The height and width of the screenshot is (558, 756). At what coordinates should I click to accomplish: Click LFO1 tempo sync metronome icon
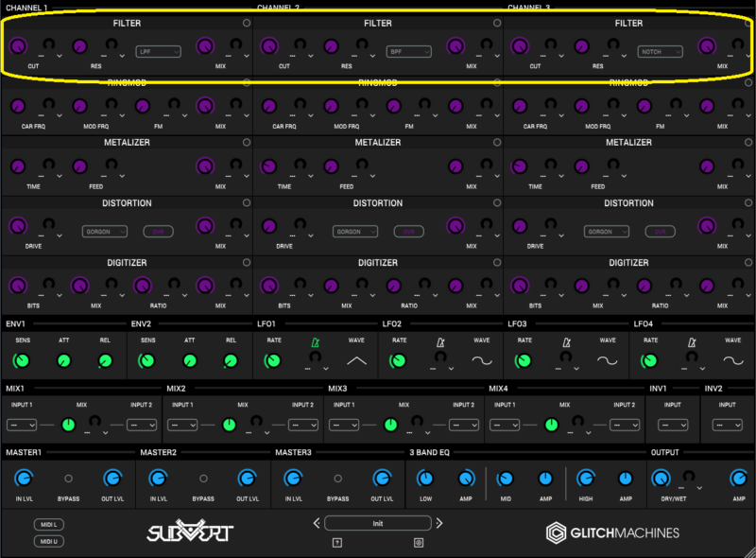coord(315,340)
